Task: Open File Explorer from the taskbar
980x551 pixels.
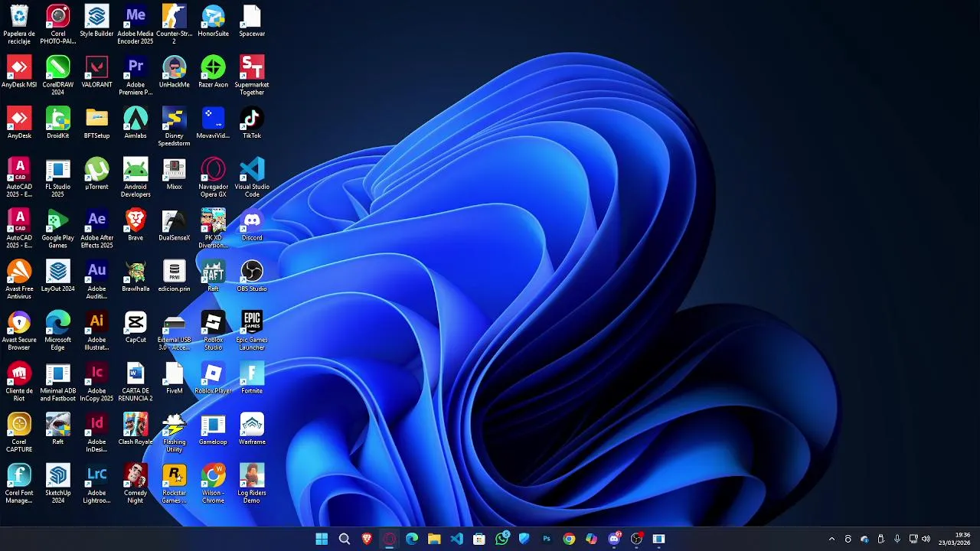Action: tap(434, 539)
